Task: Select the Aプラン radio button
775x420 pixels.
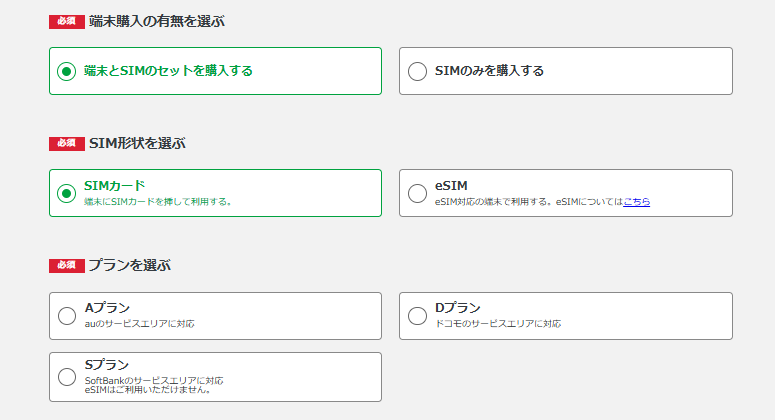Action: pyautogui.click(x=67, y=316)
